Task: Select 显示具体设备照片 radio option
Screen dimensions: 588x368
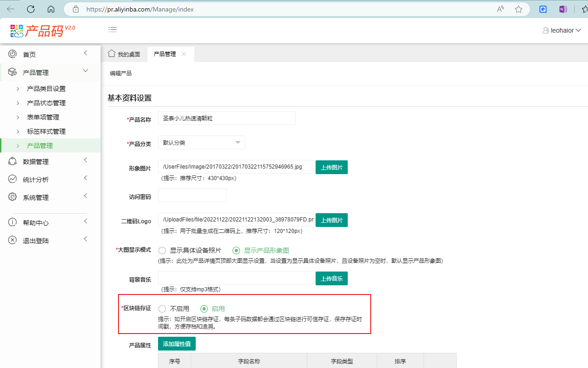Action: [162, 250]
